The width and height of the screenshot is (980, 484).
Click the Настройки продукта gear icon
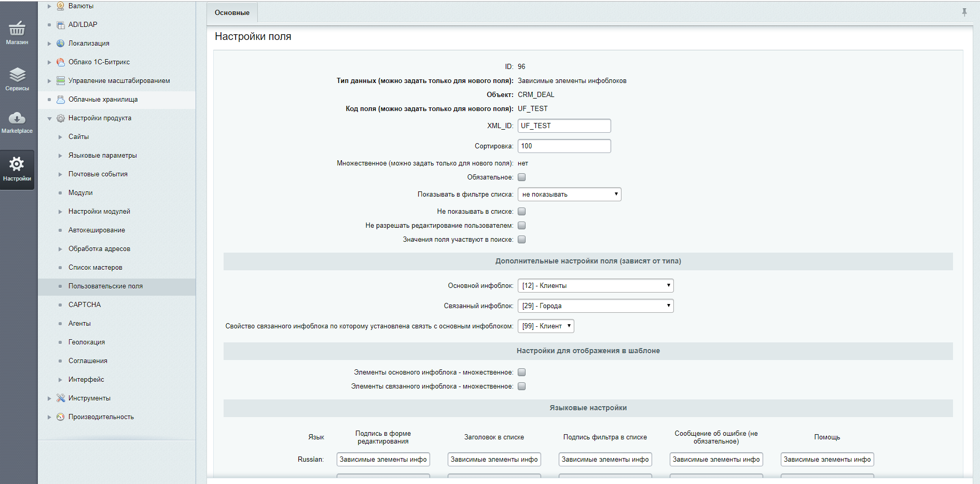pyautogui.click(x=61, y=118)
